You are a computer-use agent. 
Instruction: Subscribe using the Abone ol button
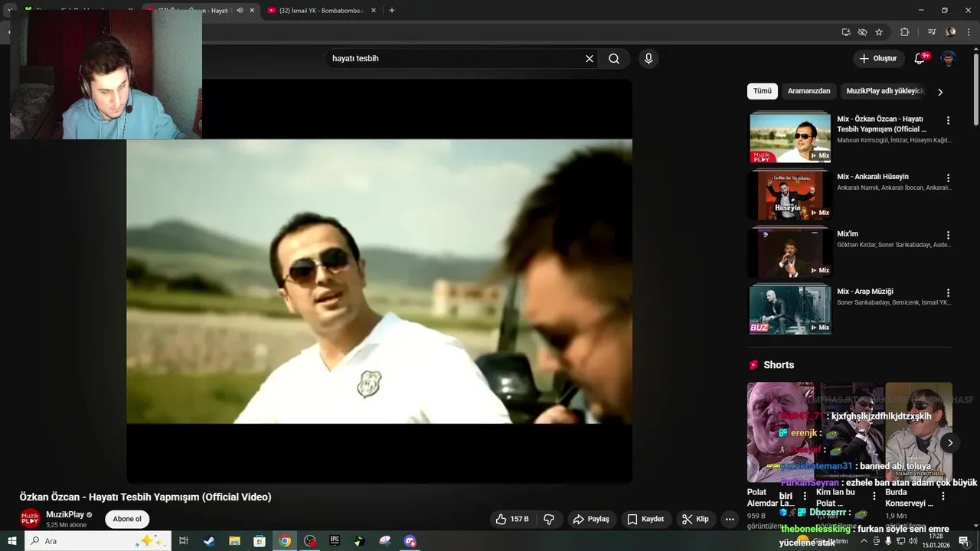point(127,519)
